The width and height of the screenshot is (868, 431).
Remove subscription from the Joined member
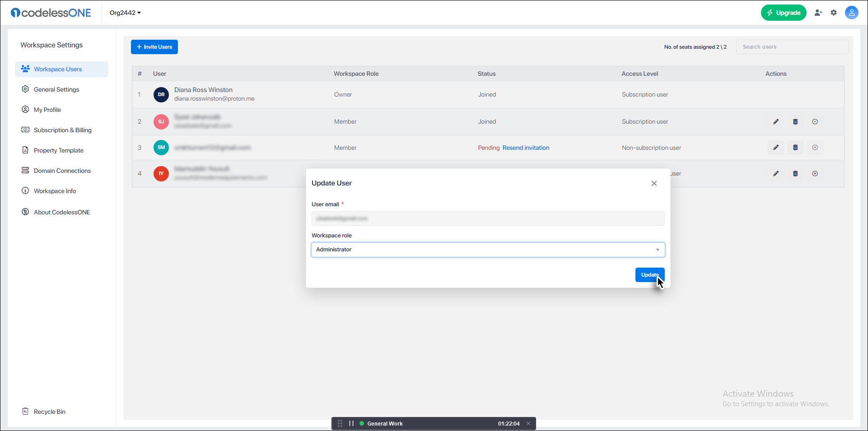pos(815,121)
